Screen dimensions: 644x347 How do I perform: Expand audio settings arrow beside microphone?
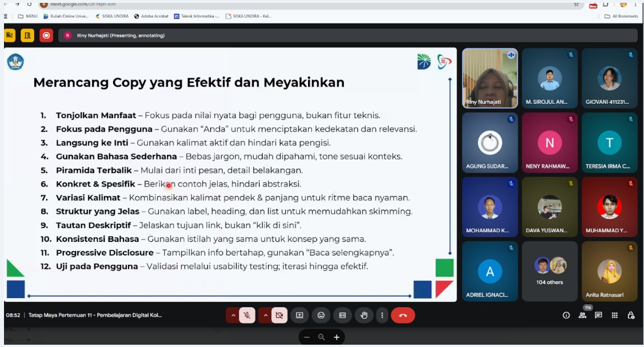click(233, 316)
